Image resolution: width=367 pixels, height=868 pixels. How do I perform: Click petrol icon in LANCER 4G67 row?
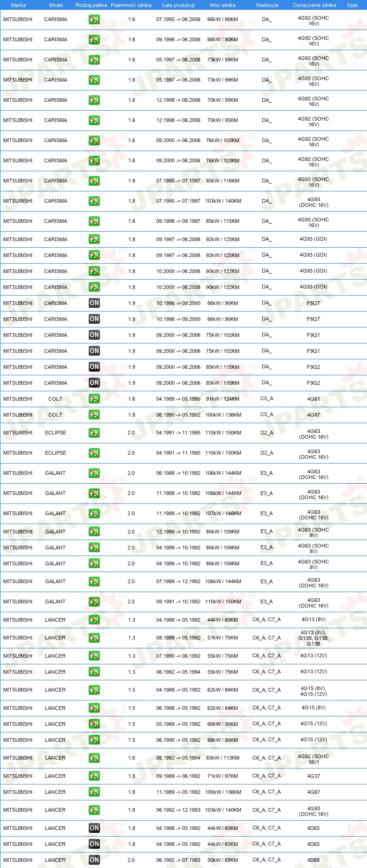tap(94, 792)
